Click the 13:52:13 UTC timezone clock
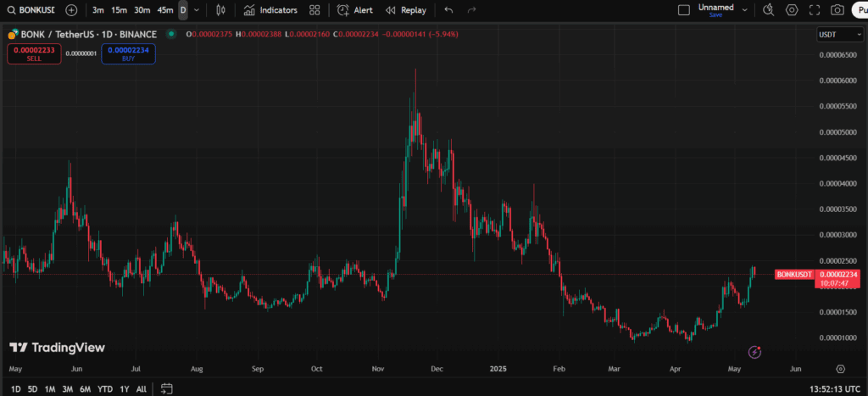 click(x=835, y=389)
